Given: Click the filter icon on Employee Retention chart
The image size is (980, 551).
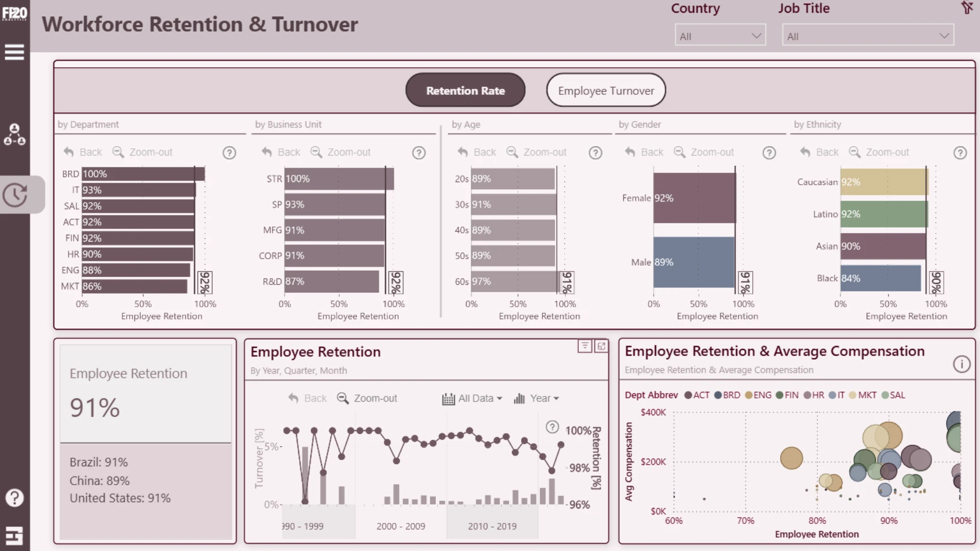Looking at the screenshot, I should tap(585, 346).
